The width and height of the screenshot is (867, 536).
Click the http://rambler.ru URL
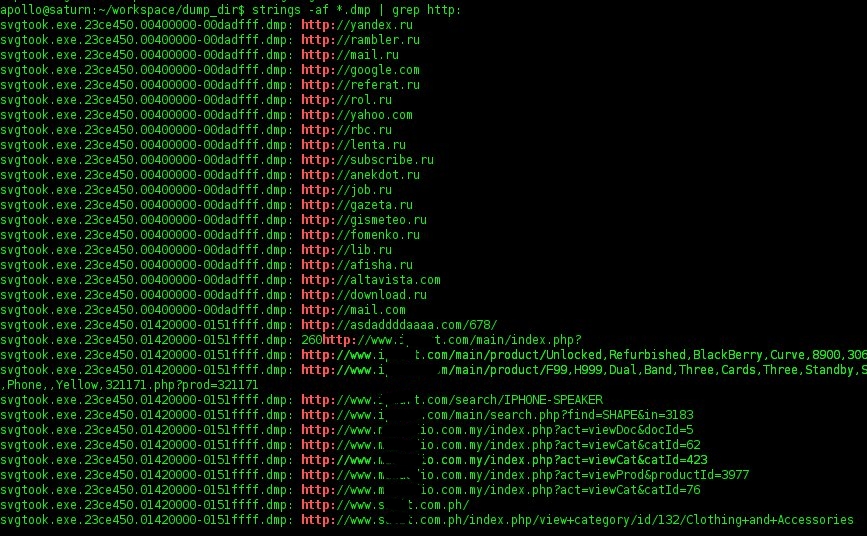pos(361,40)
